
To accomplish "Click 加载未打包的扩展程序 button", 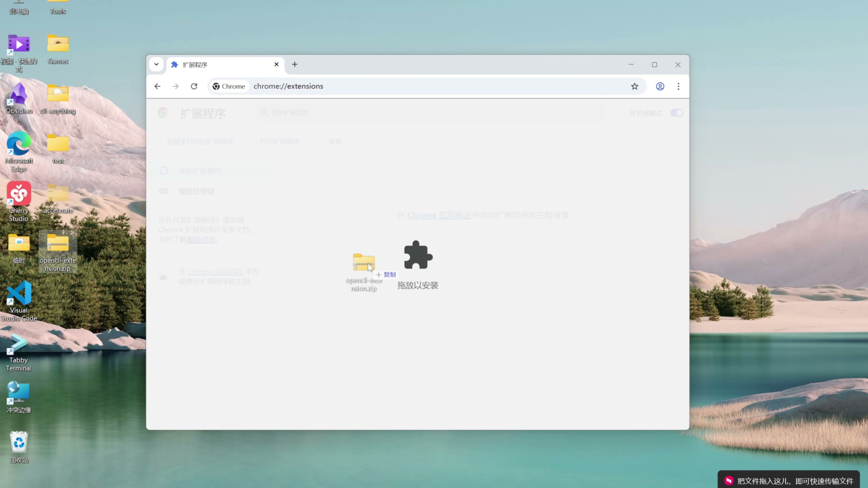I will point(200,142).
